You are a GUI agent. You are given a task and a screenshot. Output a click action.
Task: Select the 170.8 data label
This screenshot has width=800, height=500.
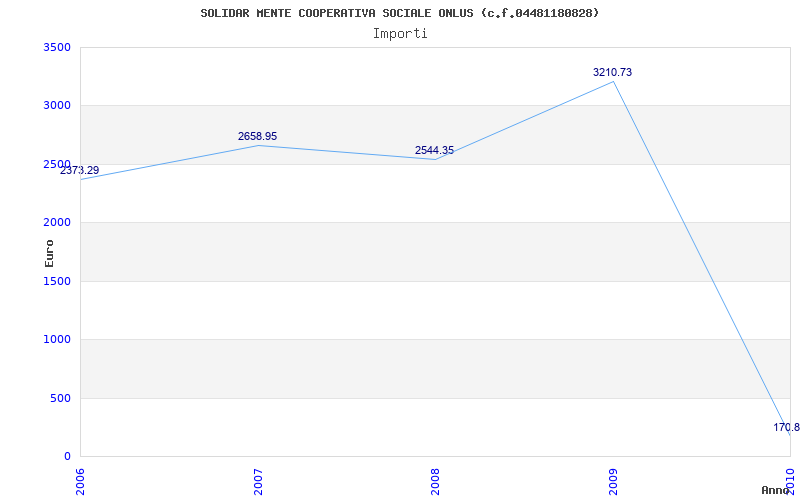click(x=786, y=427)
